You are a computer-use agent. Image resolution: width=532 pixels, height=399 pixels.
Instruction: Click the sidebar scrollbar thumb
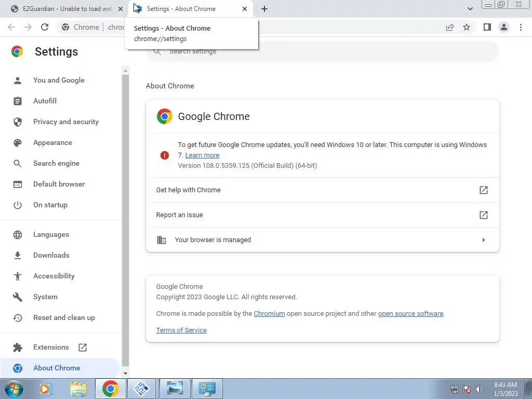pyautogui.click(x=126, y=220)
